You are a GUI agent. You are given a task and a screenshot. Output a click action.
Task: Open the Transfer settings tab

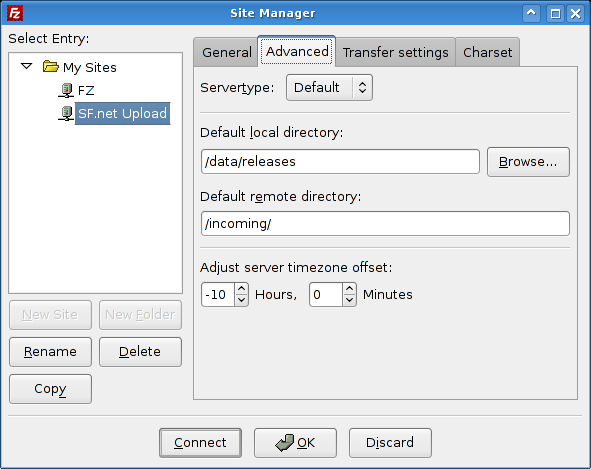395,52
